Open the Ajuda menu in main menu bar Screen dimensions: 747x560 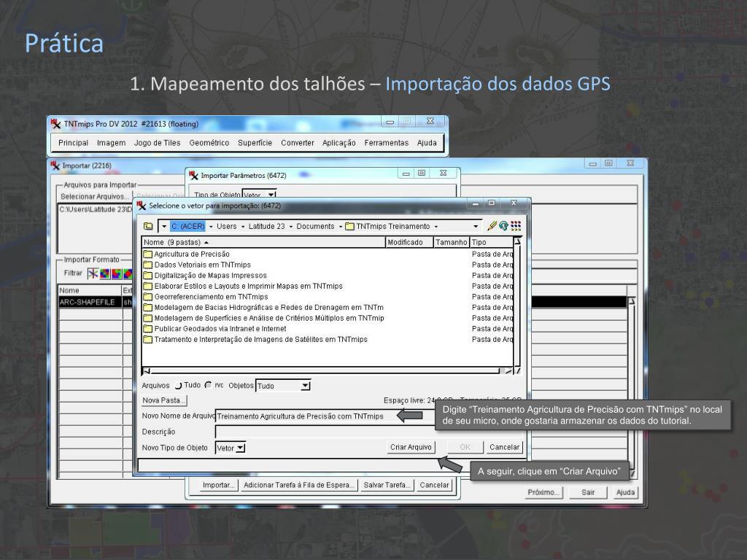(x=427, y=143)
